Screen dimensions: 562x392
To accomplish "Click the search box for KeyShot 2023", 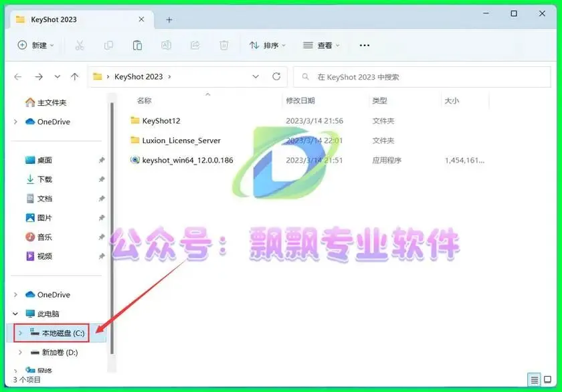I will coord(422,77).
